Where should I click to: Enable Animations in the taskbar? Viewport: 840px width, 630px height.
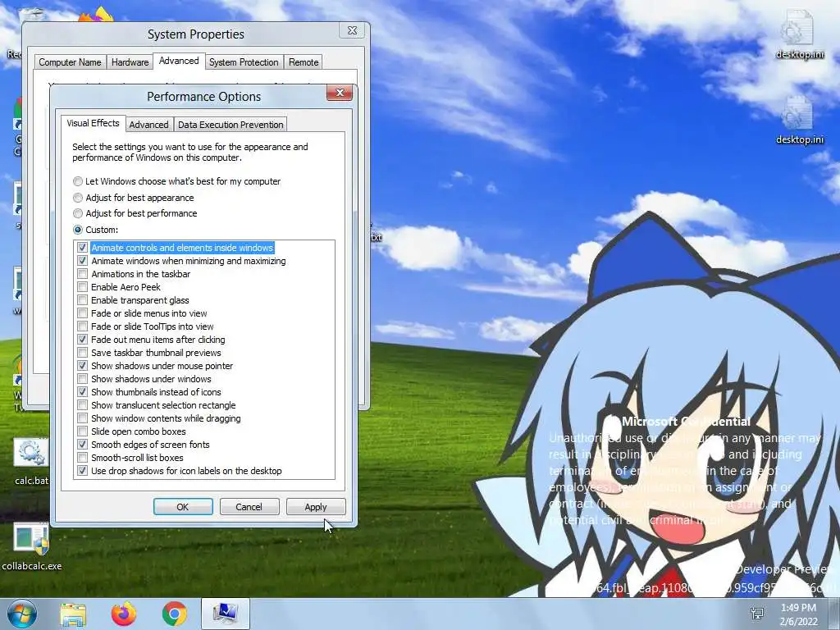[83, 274]
